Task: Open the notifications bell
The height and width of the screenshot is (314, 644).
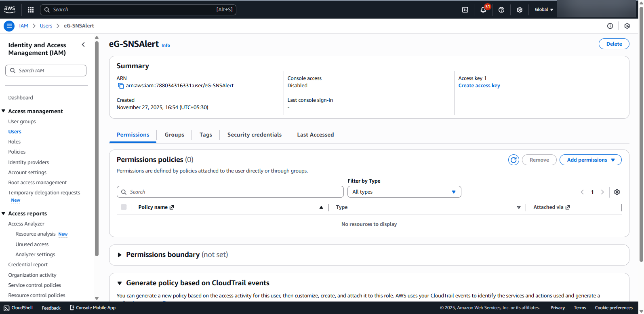Action: (483, 10)
